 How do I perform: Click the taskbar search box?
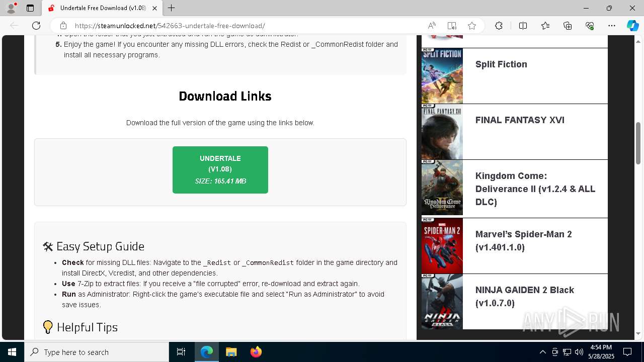pos(97,352)
